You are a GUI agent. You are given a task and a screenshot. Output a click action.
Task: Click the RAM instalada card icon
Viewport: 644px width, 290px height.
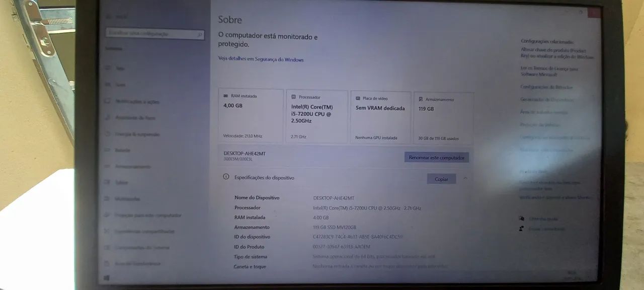(226, 96)
